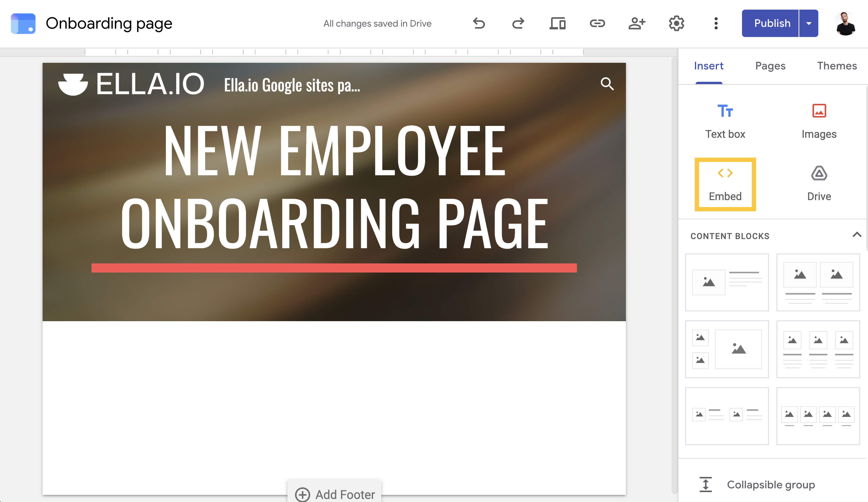Open site settings gear
The height and width of the screenshot is (502, 868).
(677, 23)
